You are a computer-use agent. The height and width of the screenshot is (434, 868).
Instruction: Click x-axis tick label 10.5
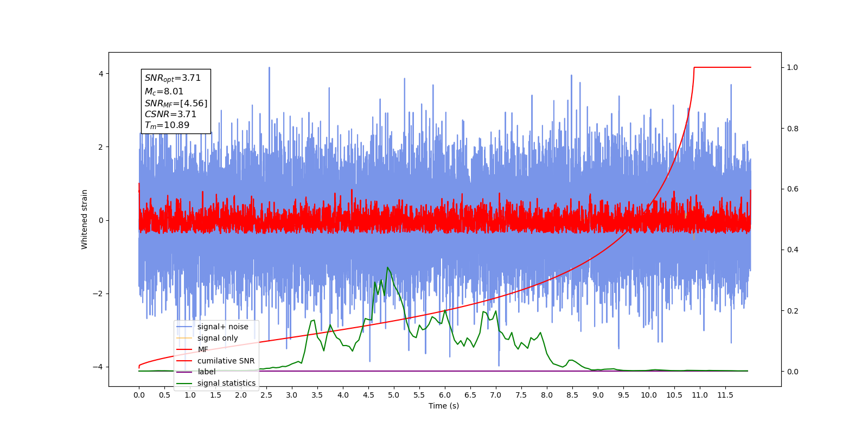click(x=674, y=395)
